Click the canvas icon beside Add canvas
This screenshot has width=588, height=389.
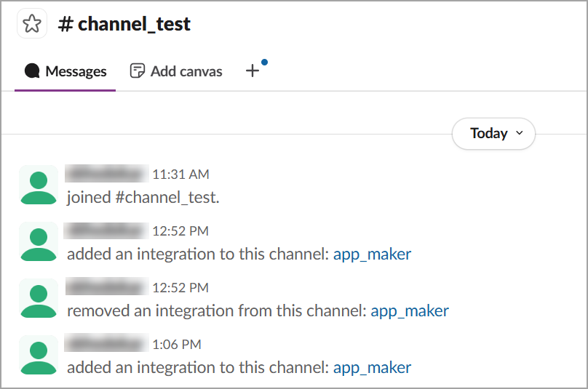click(137, 71)
